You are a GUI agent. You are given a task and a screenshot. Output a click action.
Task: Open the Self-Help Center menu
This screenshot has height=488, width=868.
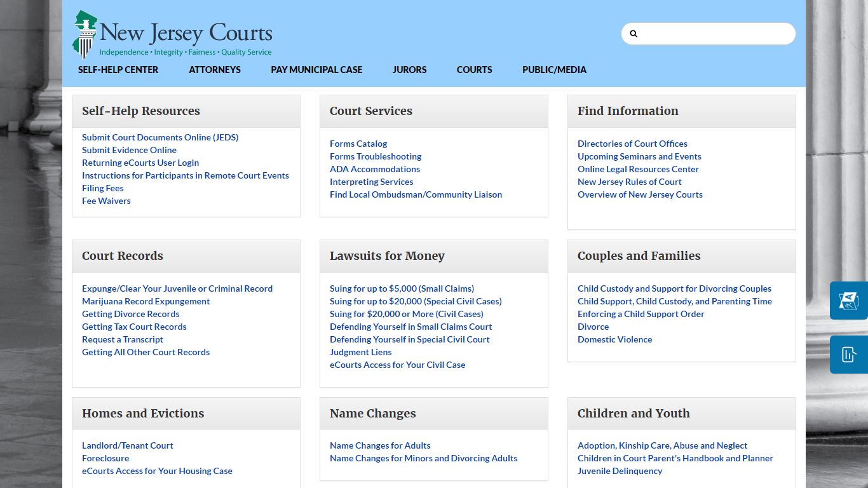click(x=118, y=70)
